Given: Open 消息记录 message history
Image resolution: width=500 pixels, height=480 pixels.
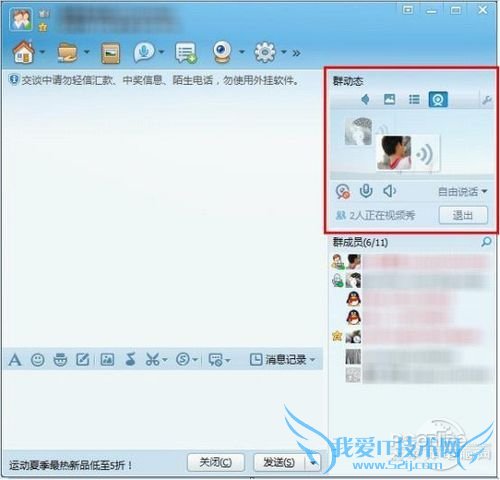Looking at the screenshot, I should pos(282,359).
